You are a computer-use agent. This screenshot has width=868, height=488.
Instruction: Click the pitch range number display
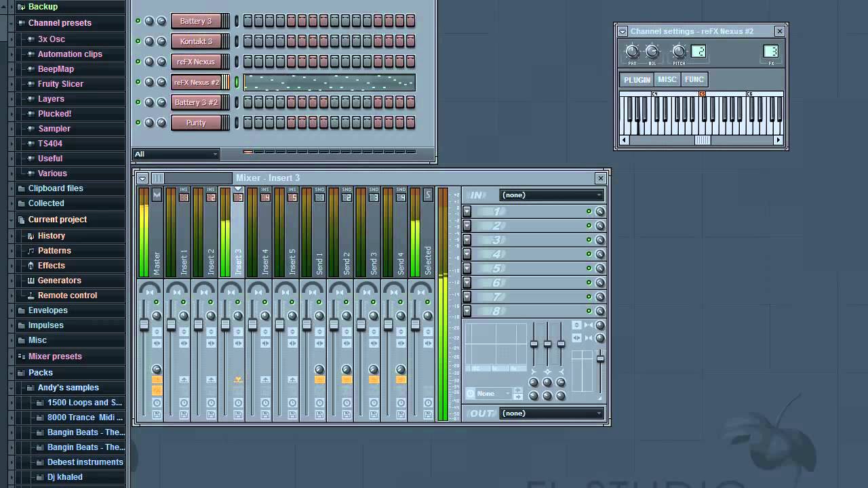pos(698,52)
